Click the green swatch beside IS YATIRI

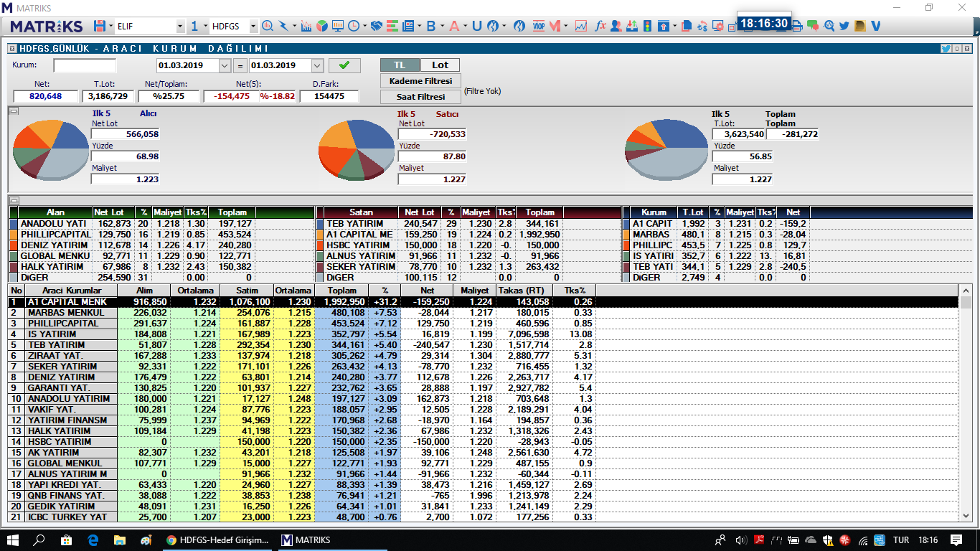(626, 255)
